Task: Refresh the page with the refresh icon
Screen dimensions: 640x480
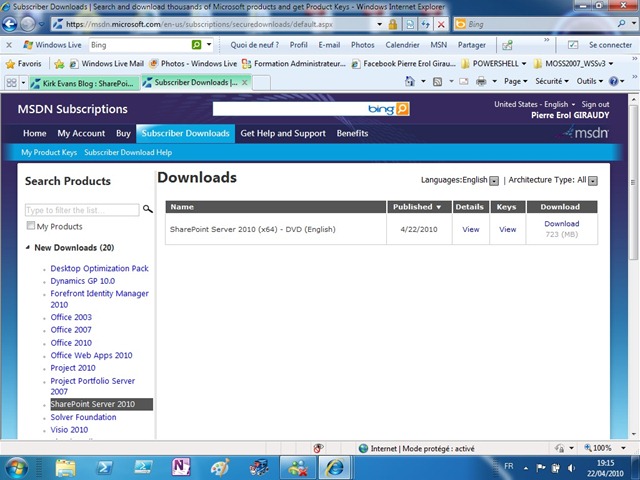Action: click(x=425, y=24)
